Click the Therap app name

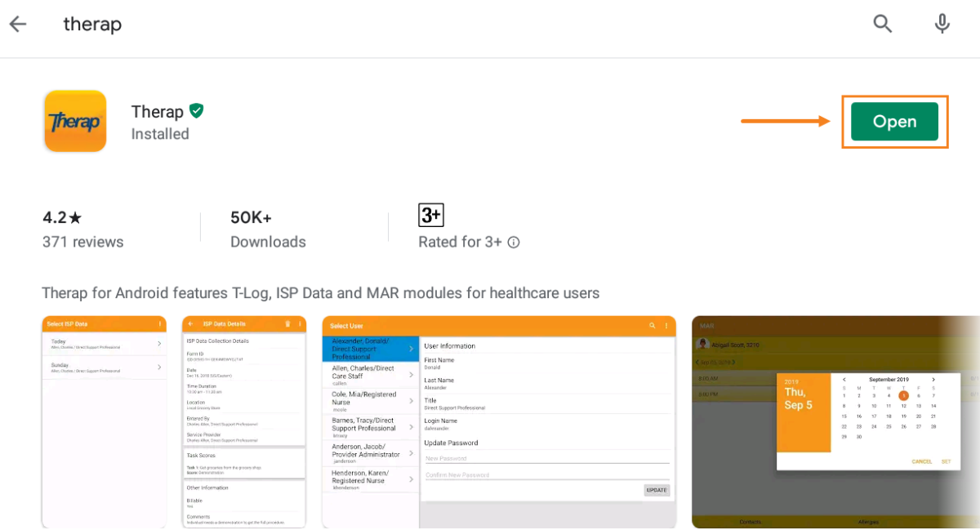158,111
